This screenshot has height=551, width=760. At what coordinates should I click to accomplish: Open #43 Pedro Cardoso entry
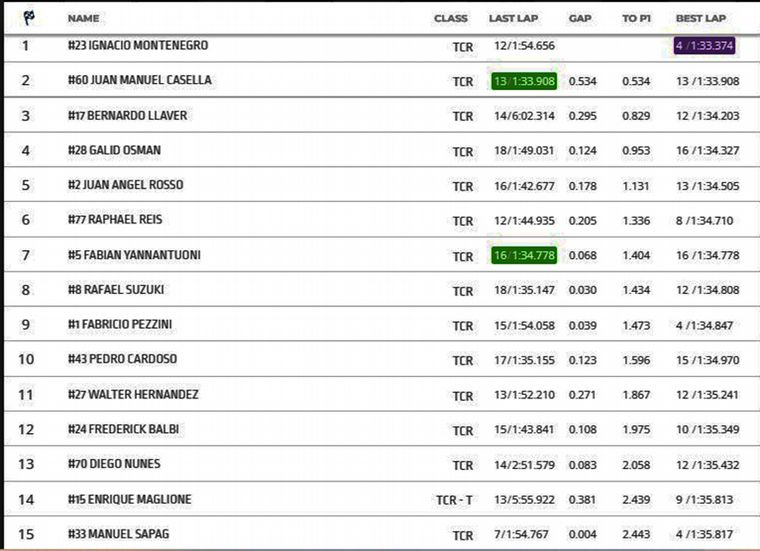click(121, 359)
